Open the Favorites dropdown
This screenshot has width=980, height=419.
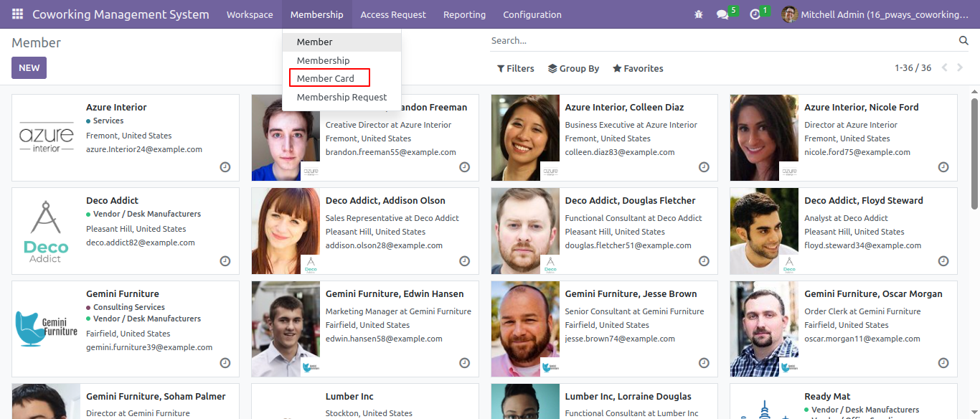(x=638, y=68)
